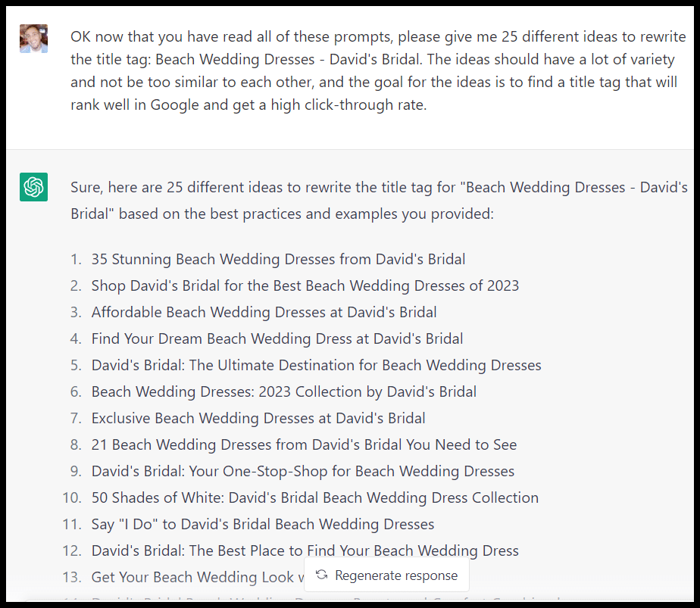Image resolution: width=700 pixels, height=608 pixels.
Task: Click the user prompt about 25 title ideas
Action: 373,70
